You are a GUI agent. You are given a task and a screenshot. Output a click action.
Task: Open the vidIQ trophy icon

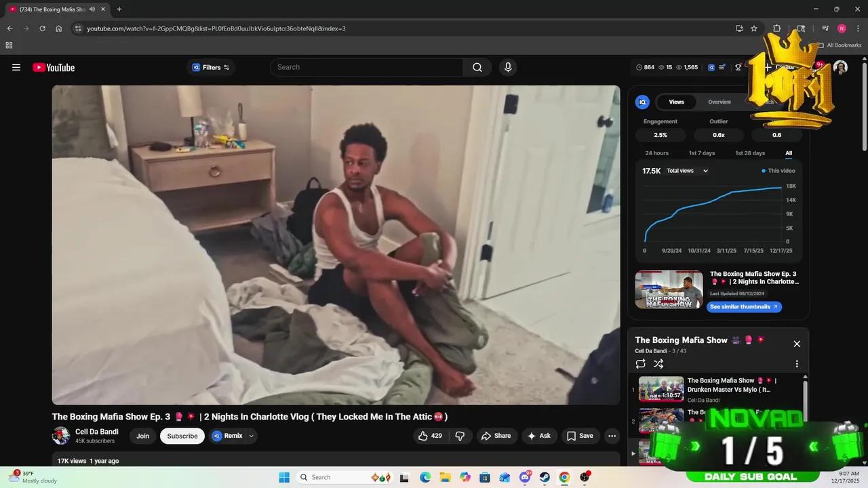tap(738, 67)
